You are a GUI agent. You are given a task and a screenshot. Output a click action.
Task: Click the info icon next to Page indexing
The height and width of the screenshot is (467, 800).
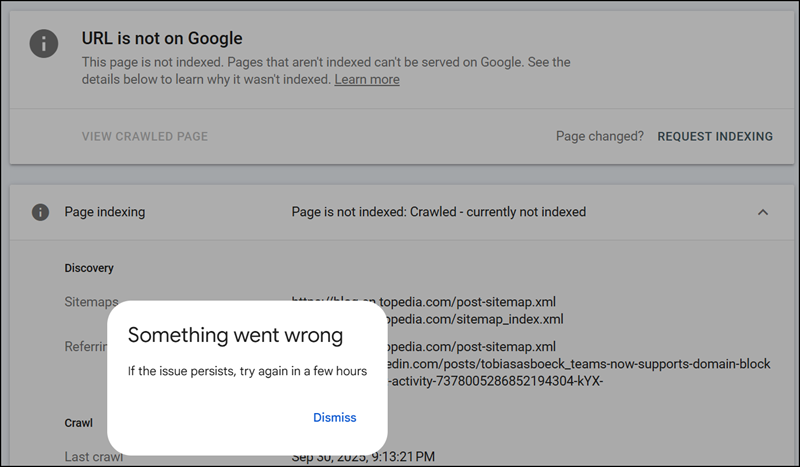(41, 212)
